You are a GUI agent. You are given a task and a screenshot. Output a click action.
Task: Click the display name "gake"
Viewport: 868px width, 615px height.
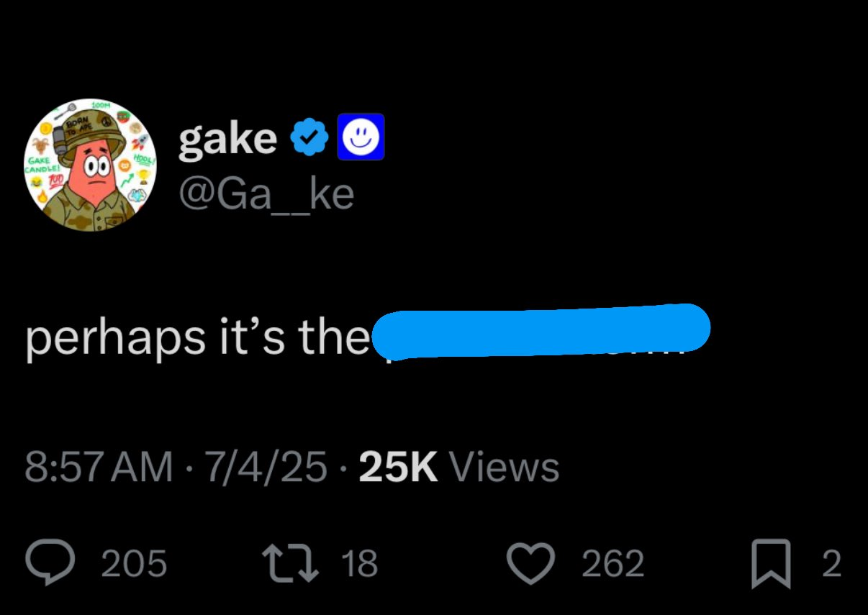[227, 137]
